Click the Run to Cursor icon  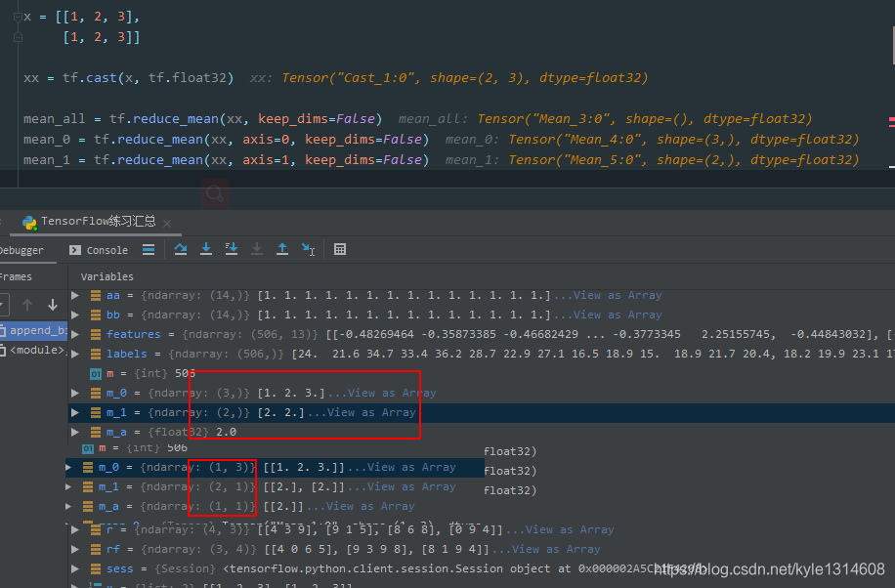[x=308, y=249]
